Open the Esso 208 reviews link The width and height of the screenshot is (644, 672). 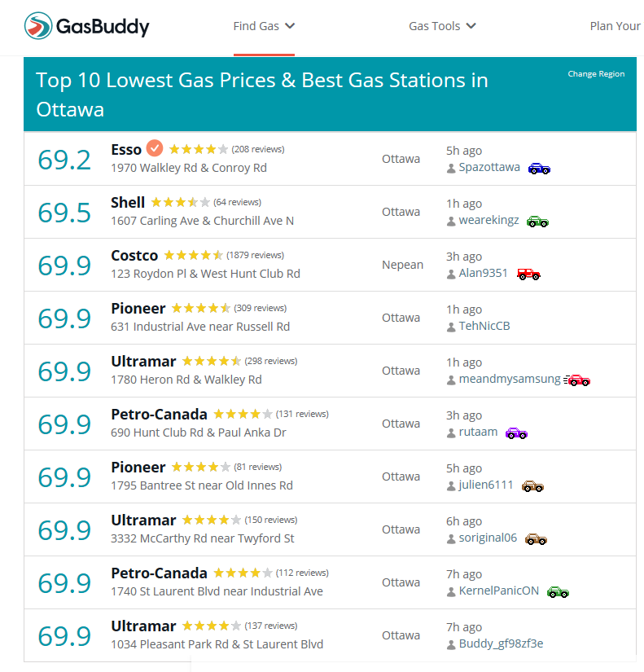(x=258, y=149)
